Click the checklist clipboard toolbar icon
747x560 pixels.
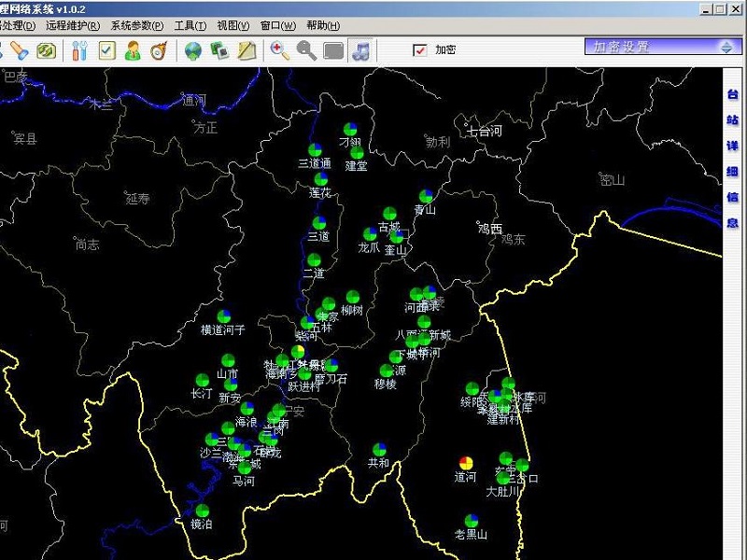pyautogui.click(x=106, y=50)
